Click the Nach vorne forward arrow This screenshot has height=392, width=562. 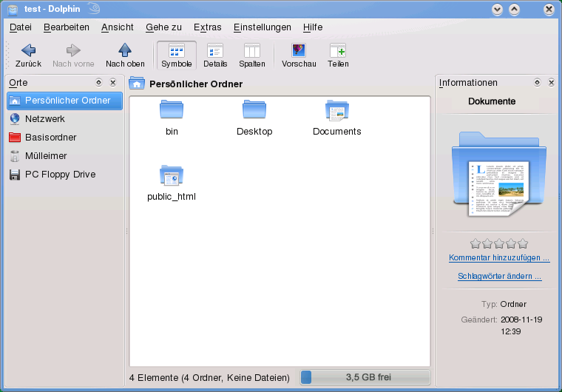(x=73, y=55)
